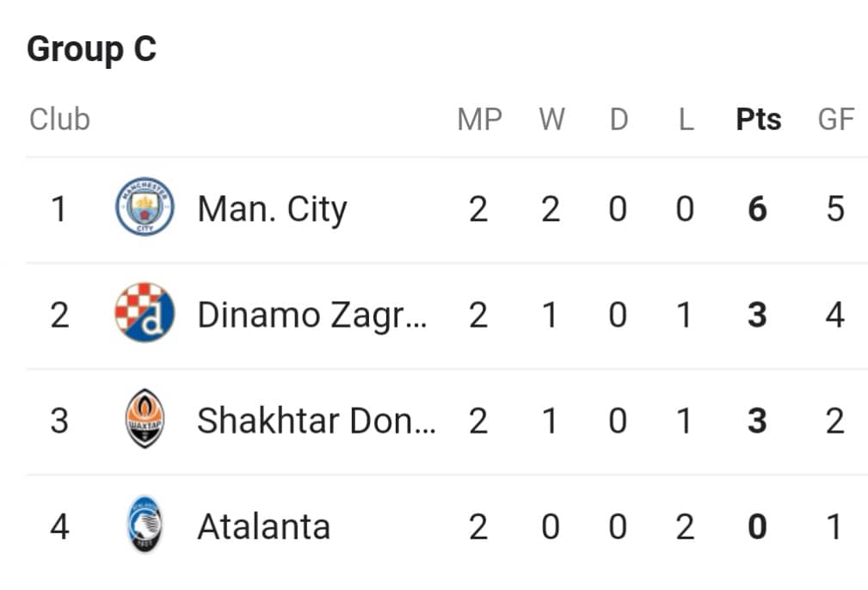The height and width of the screenshot is (590, 868).
Task: Select the D column header
Action: [619, 120]
